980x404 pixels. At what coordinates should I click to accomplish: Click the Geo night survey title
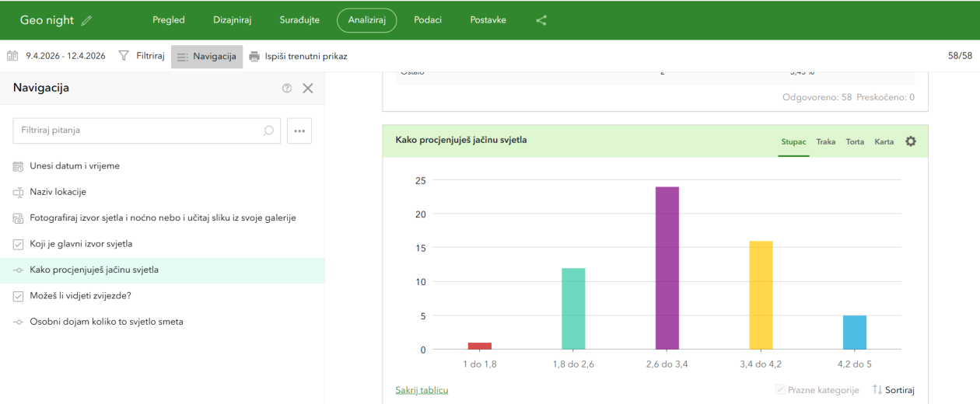47,20
